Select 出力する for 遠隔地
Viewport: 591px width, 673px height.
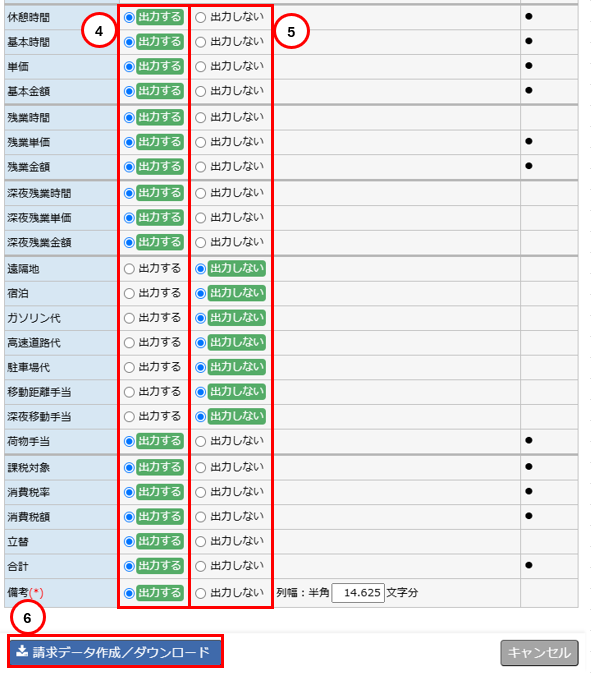pyautogui.click(x=129, y=269)
